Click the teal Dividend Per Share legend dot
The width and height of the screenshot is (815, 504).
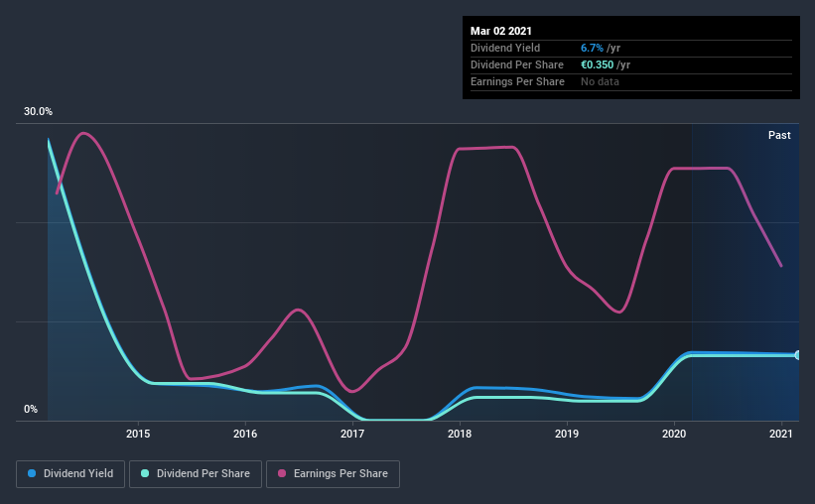tap(145, 473)
